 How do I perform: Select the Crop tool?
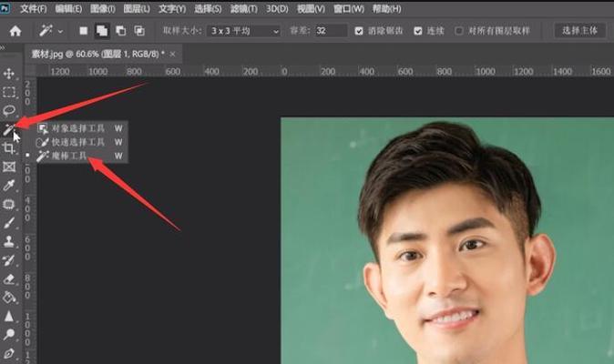coord(9,148)
